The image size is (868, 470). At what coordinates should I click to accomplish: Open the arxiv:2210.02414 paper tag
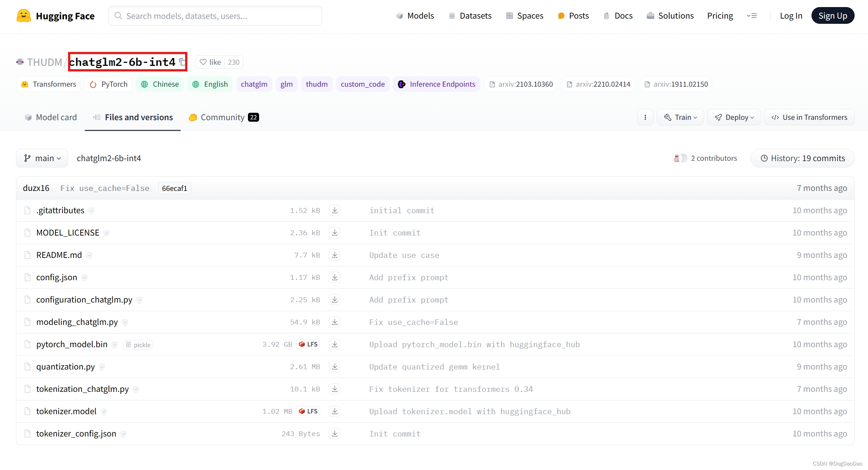click(598, 84)
